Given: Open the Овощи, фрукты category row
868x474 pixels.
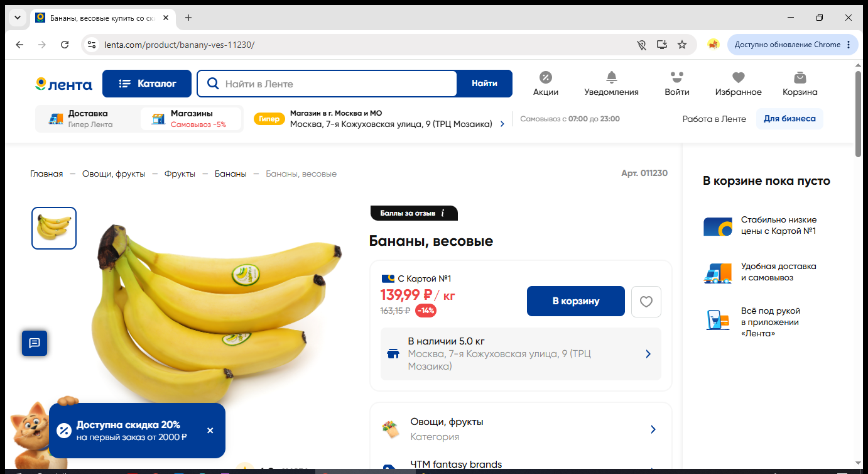Looking at the screenshot, I should (521, 429).
